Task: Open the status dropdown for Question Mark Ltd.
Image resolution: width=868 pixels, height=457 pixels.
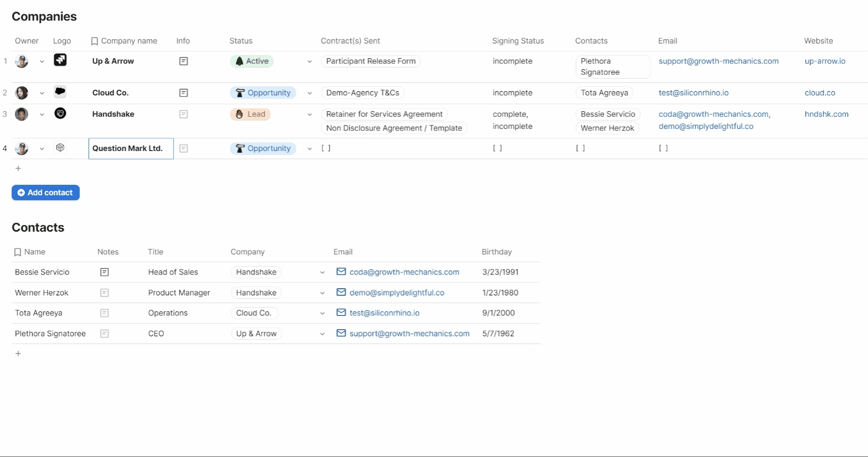Action: pyautogui.click(x=310, y=149)
